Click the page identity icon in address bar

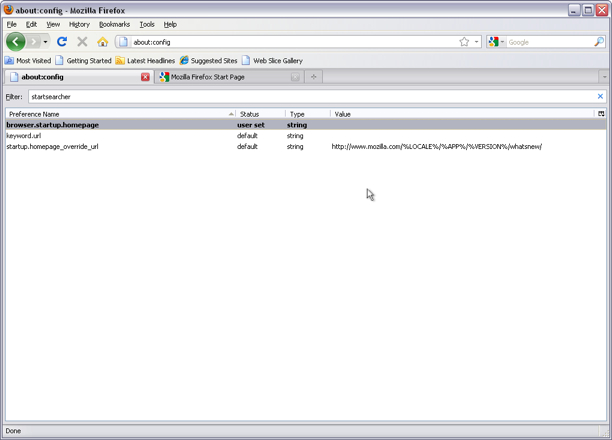pyautogui.click(x=123, y=42)
